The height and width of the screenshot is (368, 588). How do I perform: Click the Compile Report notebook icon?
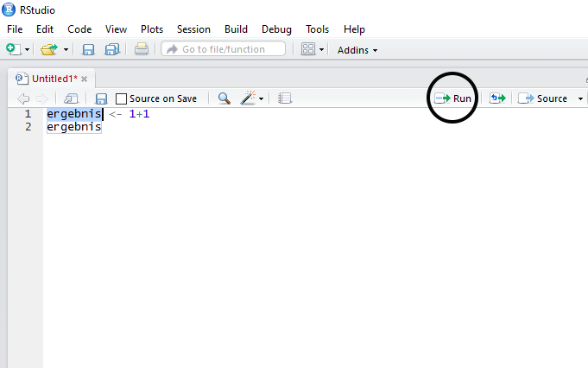click(x=285, y=98)
